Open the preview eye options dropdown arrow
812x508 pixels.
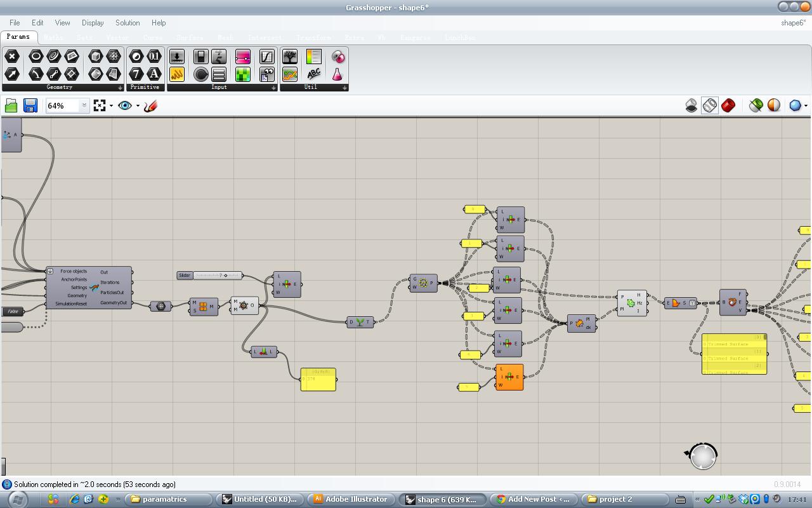click(x=138, y=106)
